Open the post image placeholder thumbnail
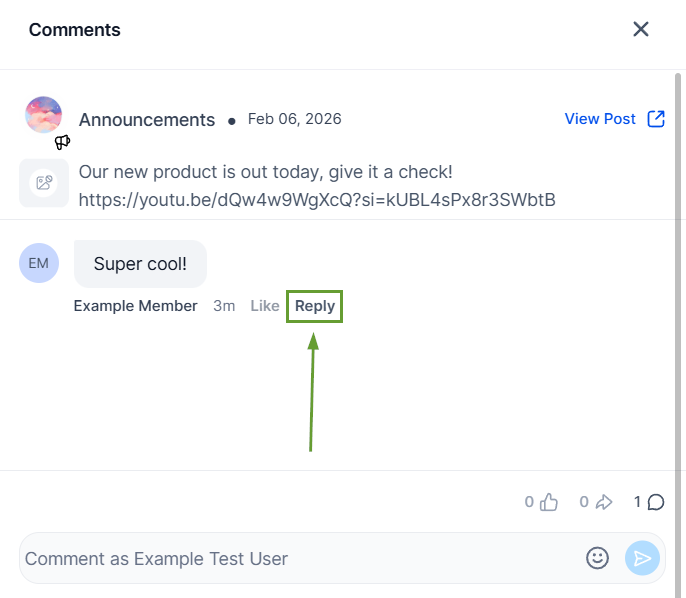 pyautogui.click(x=44, y=183)
